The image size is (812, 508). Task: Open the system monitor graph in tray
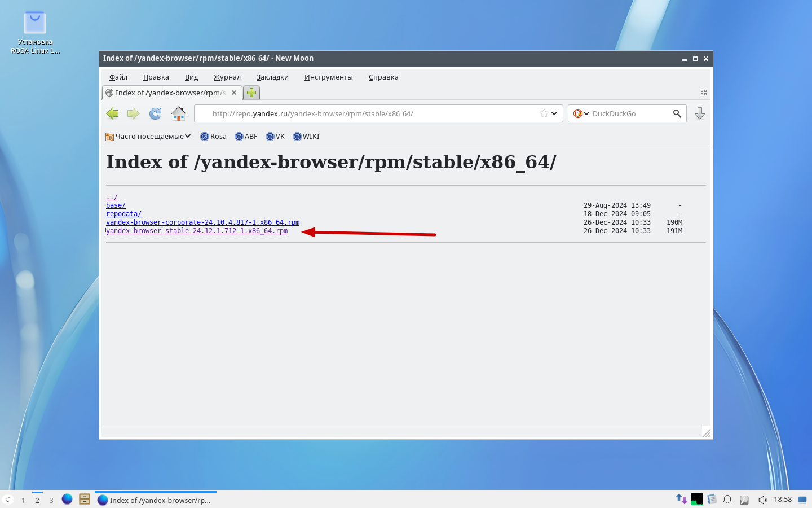tap(697, 499)
